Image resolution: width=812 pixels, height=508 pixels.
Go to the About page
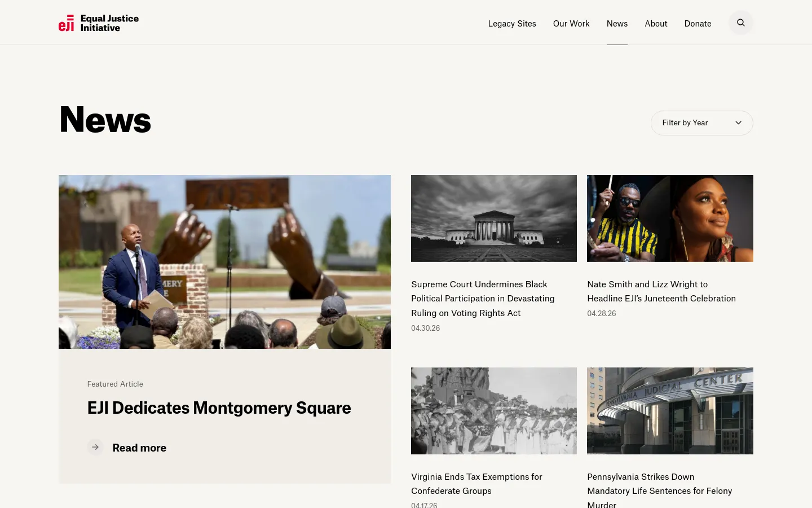(656, 24)
